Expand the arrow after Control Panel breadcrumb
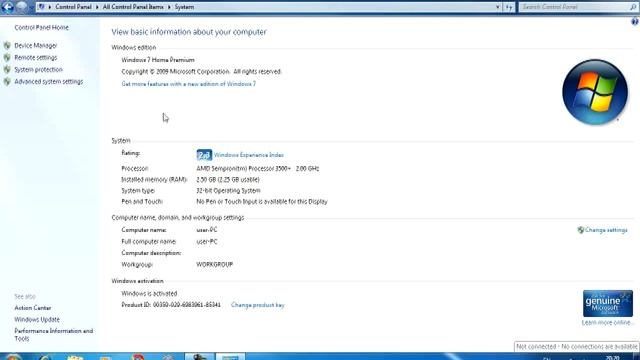Viewport: 640px width, 360px height. (x=97, y=7)
